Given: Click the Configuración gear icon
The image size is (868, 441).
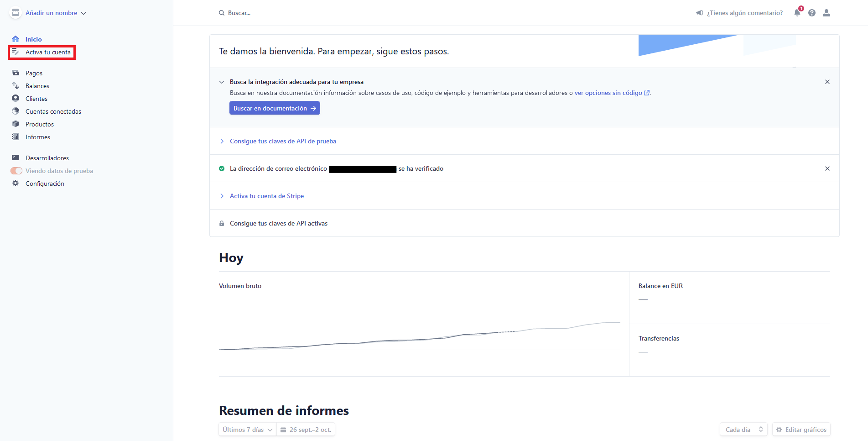Looking at the screenshot, I should tap(16, 183).
